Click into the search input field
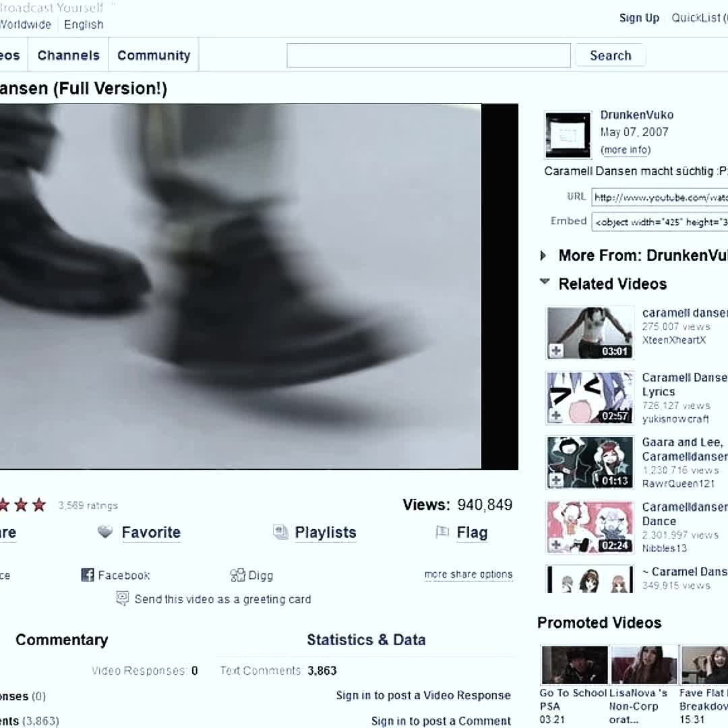The image size is (728, 728). click(x=429, y=56)
